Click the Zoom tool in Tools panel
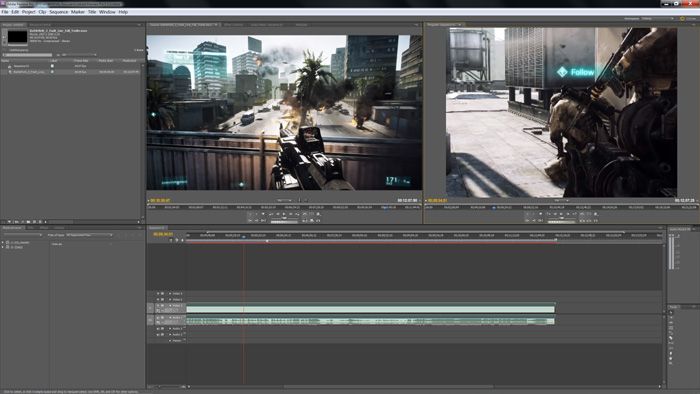The image size is (700, 394). (x=671, y=363)
